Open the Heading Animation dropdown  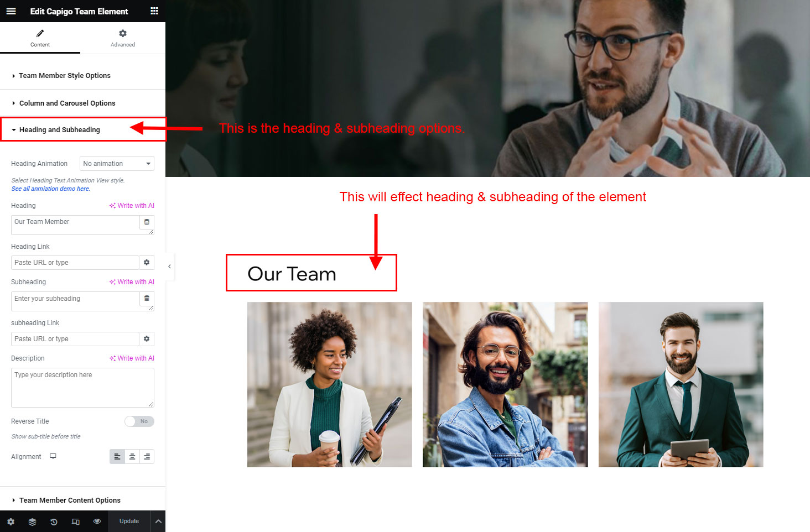pos(117,164)
